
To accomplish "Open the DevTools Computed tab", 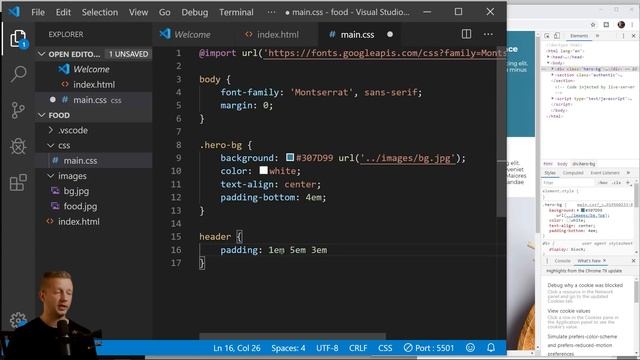I will [573, 173].
